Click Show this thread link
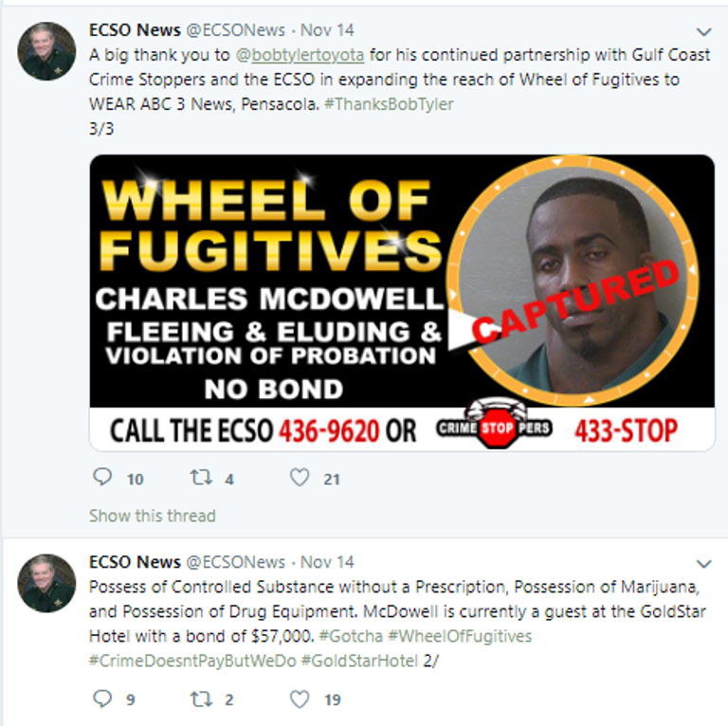 [153, 516]
